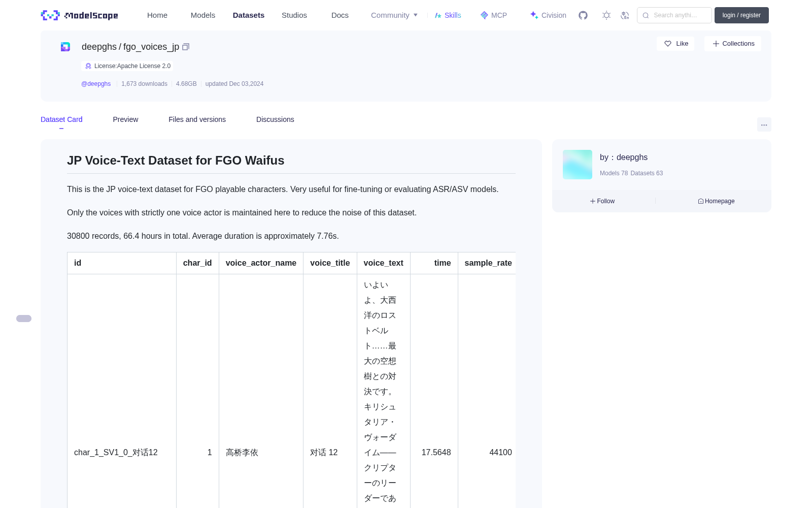
Task: Click the sample_rate column header
Action: (488, 263)
